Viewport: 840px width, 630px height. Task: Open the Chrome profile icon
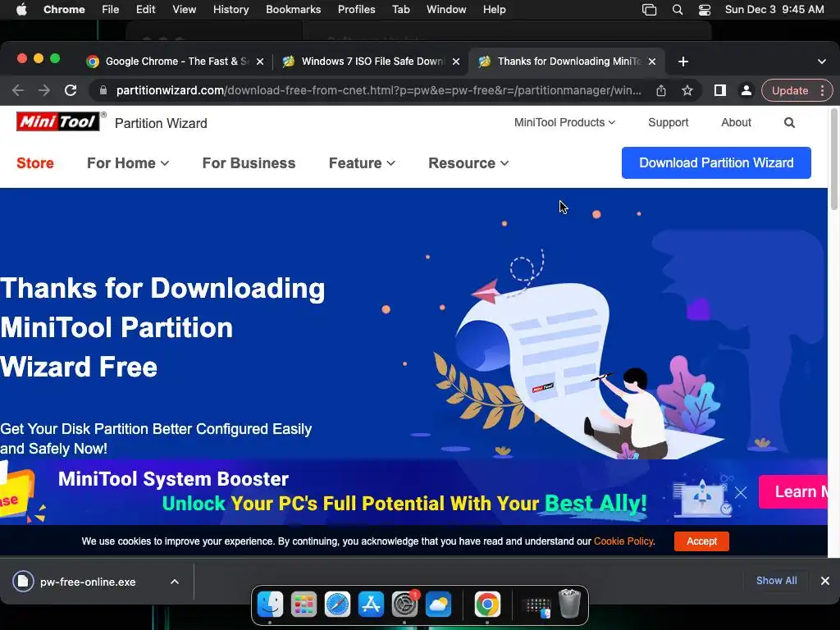tap(746, 90)
